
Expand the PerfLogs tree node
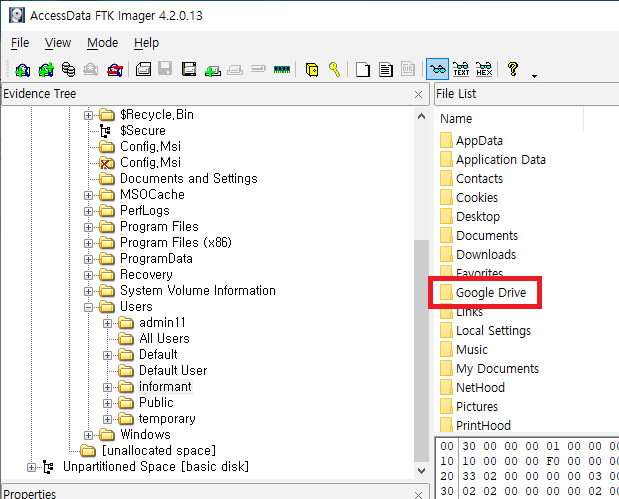[x=88, y=211]
